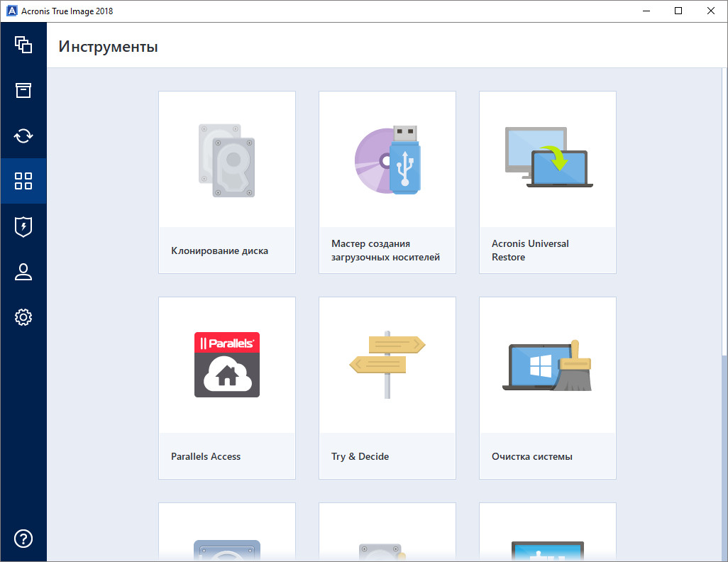Open Settings gear icon in sidebar
Screen dimensions: 728x562
point(23,317)
